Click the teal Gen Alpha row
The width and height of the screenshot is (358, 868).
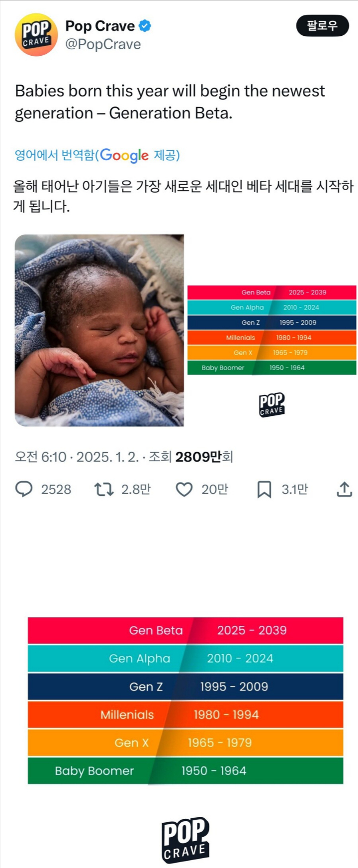pyautogui.click(x=185, y=658)
